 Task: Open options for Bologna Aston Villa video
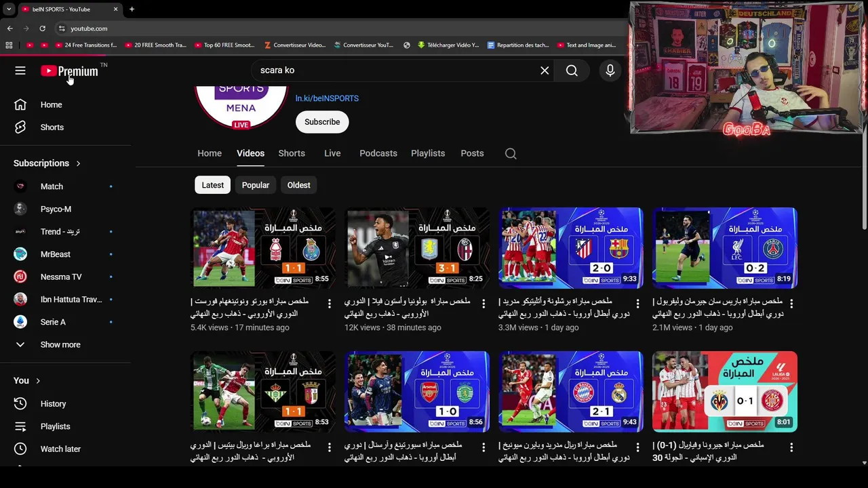pyautogui.click(x=484, y=304)
